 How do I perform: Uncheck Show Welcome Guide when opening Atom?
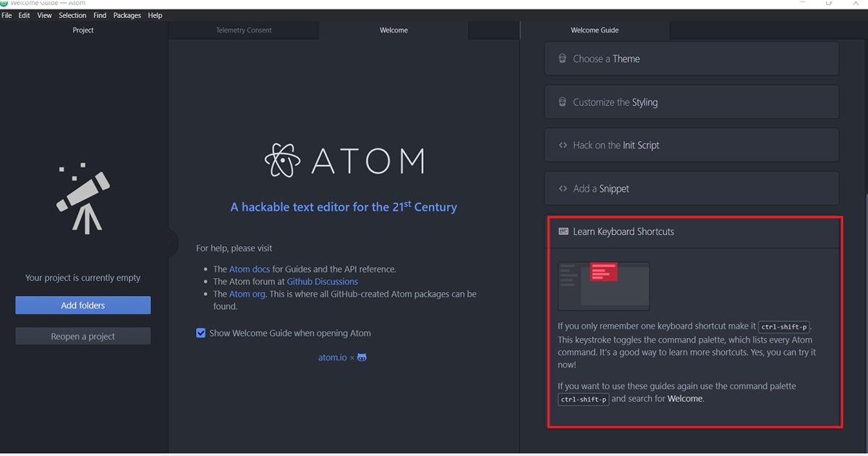pos(200,333)
